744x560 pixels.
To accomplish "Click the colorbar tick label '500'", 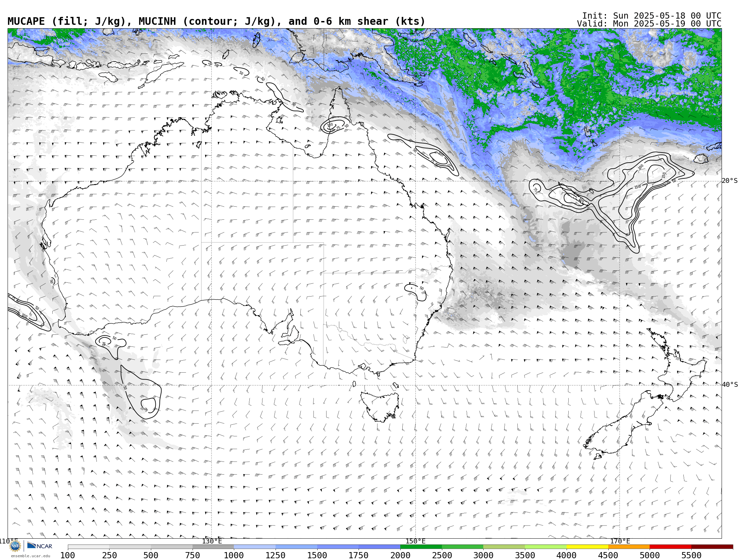I will [151, 556].
